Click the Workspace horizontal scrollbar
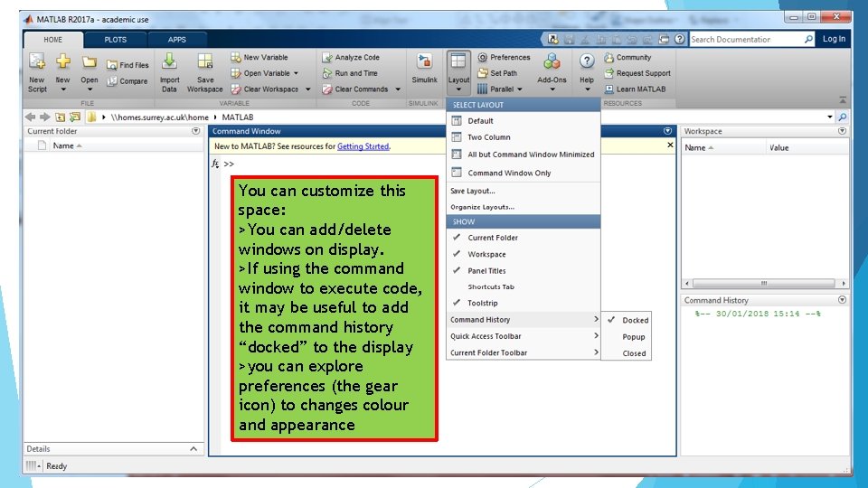The width and height of the screenshot is (868, 488). [764, 283]
